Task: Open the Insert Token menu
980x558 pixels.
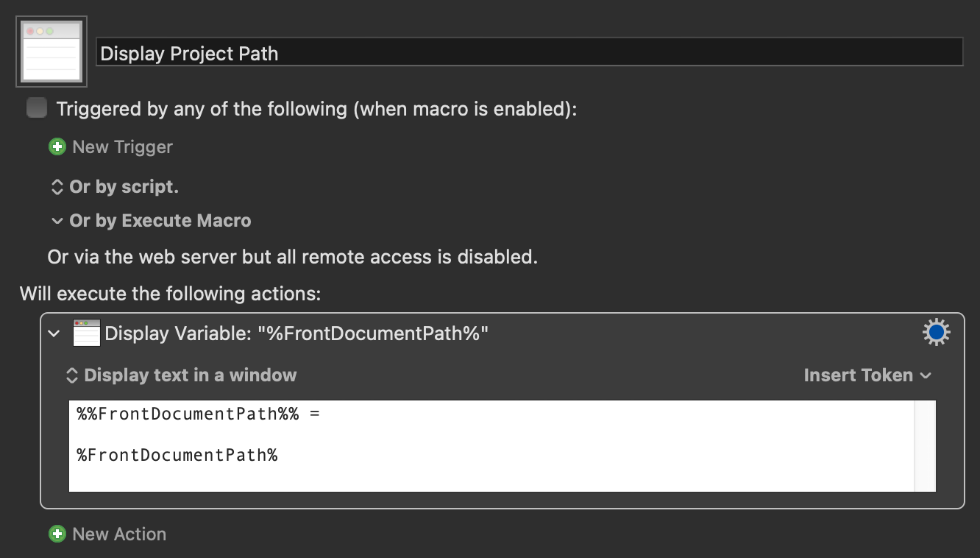Action: point(867,375)
